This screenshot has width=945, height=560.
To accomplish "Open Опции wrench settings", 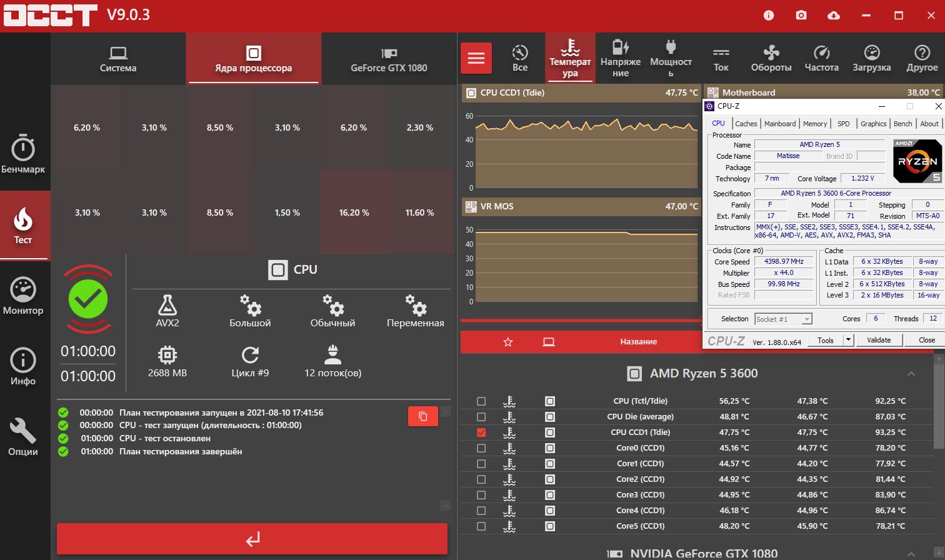I will [x=23, y=437].
